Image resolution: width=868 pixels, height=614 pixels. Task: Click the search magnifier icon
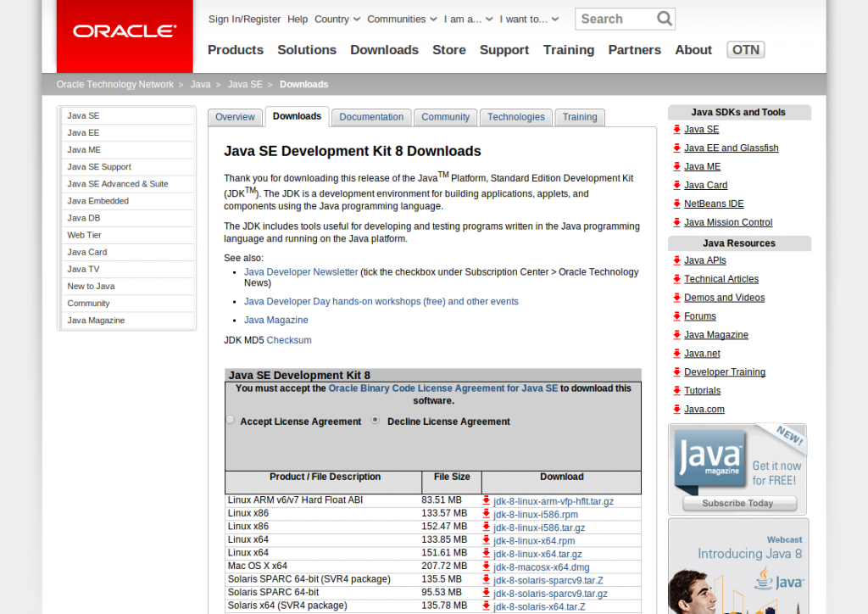(x=665, y=19)
